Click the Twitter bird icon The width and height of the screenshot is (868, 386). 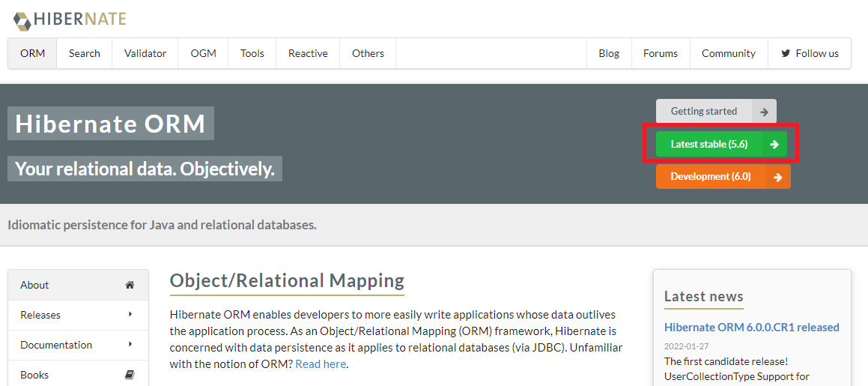[786, 54]
